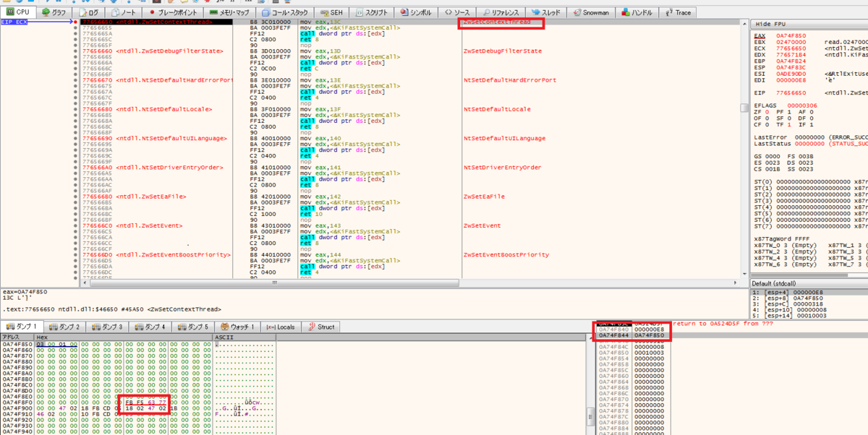Select the LastError register line
Image resolution: width=868 pixels, height=435 pixels.
[810, 137]
